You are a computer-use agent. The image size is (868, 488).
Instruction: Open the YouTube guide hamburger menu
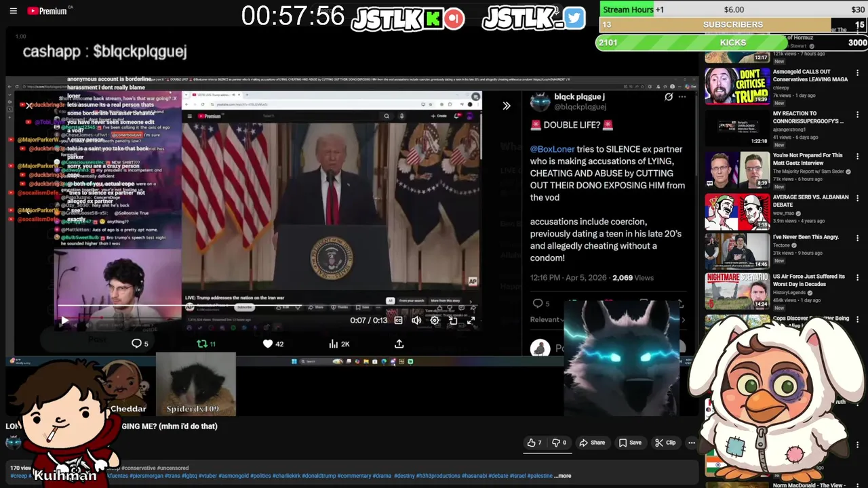pos(13,11)
